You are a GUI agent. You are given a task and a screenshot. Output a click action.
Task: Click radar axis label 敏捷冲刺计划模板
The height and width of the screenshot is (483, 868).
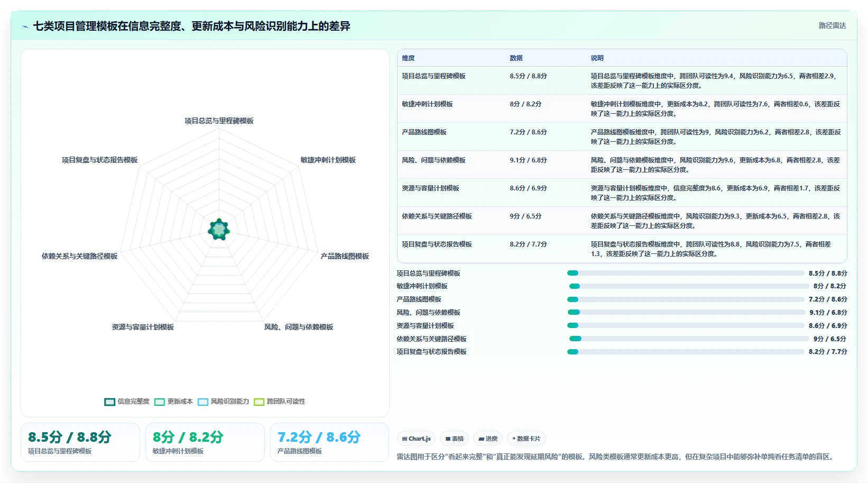[328, 160]
